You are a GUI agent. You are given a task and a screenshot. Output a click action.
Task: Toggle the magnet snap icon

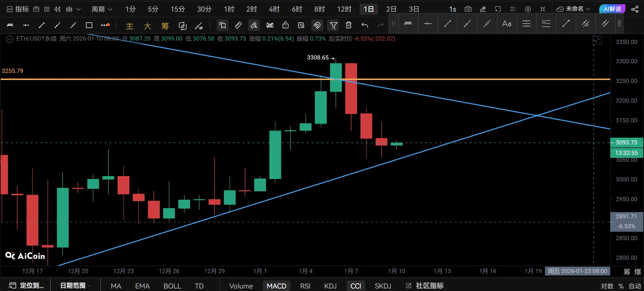317,25
